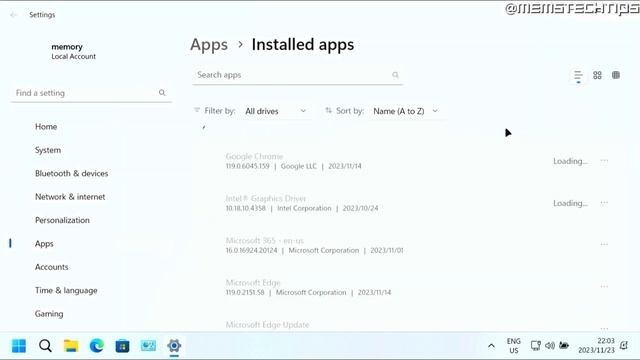Click Google Chrome version 119.0.6045.159
Viewport: 640px width, 360px height.
tap(247, 166)
